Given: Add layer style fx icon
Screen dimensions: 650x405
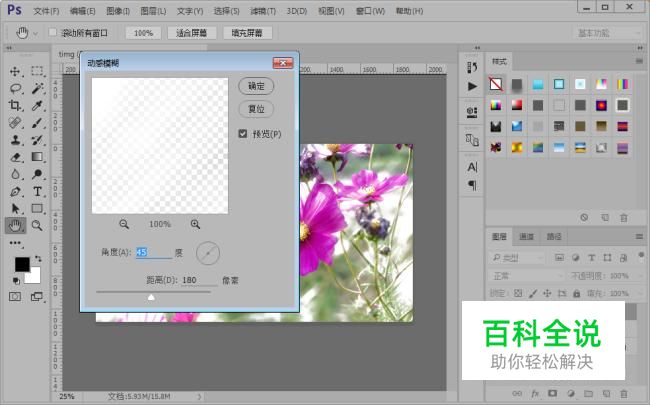Looking at the screenshot, I should [x=535, y=393].
